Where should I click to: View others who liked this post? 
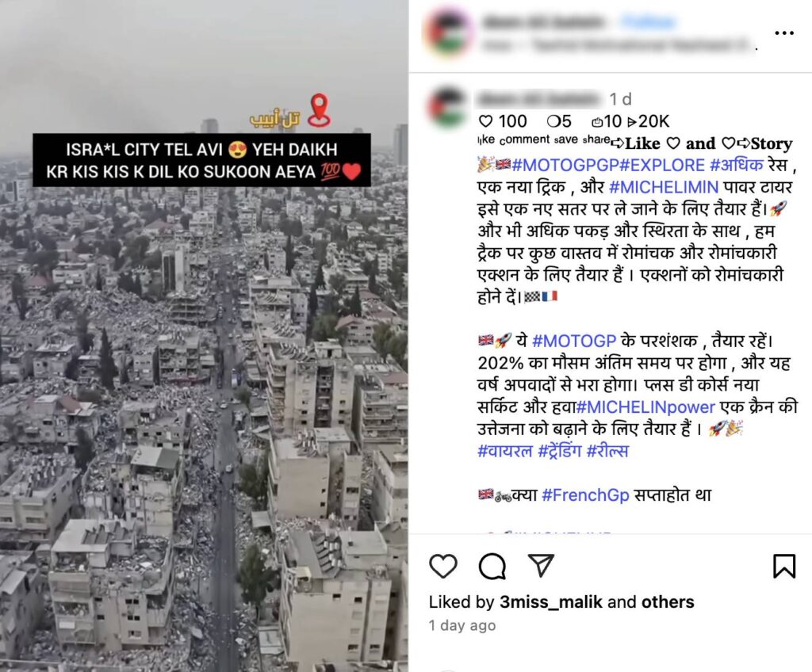click(668, 601)
